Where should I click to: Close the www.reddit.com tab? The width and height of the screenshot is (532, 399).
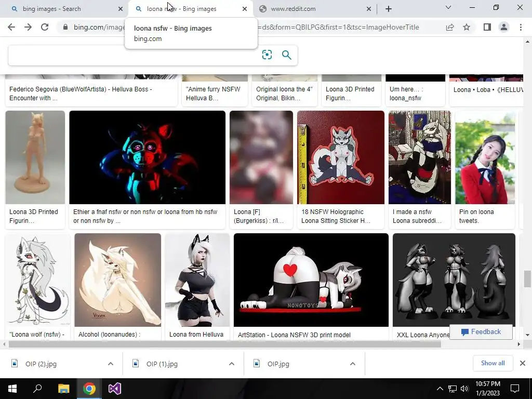pos(369,9)
